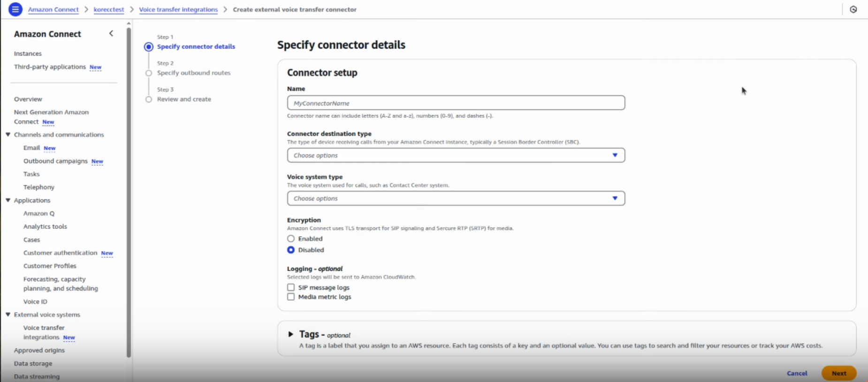The image size is (868, 382).
Task: Click the Cancel button
Action: 797,373
